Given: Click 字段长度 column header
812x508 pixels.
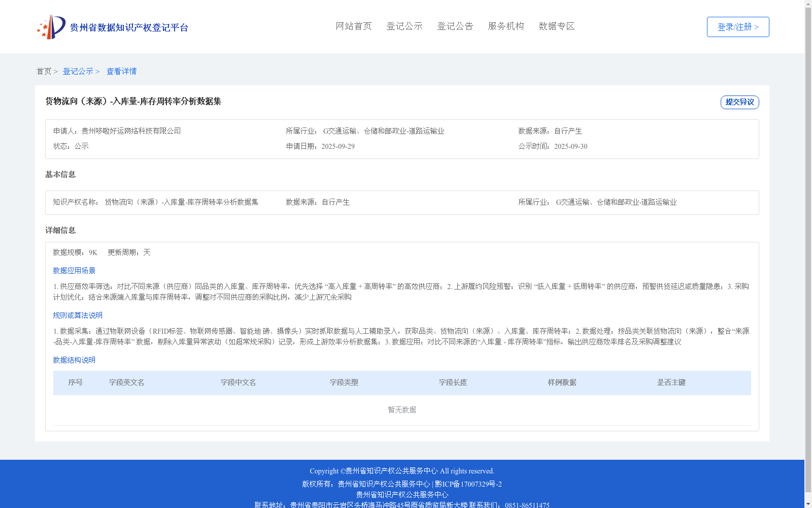Looking at the screenshot, I should tap(453, 383).
